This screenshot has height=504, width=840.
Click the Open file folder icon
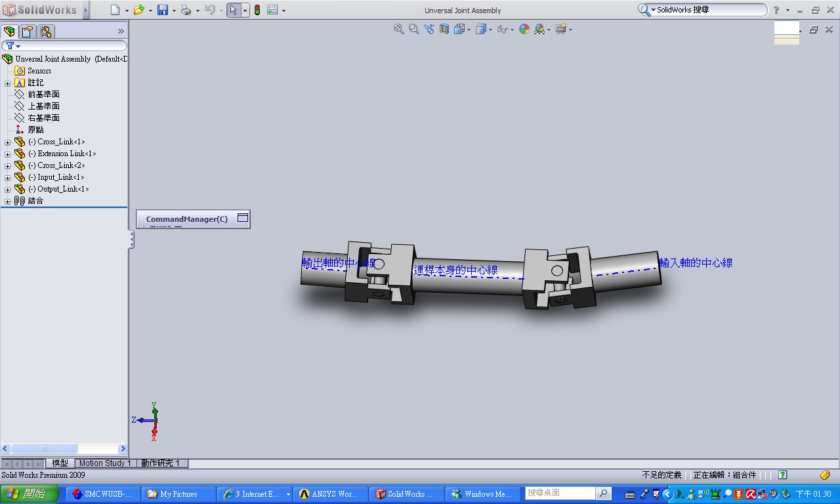pyautogui.click(x=138, y=10)
